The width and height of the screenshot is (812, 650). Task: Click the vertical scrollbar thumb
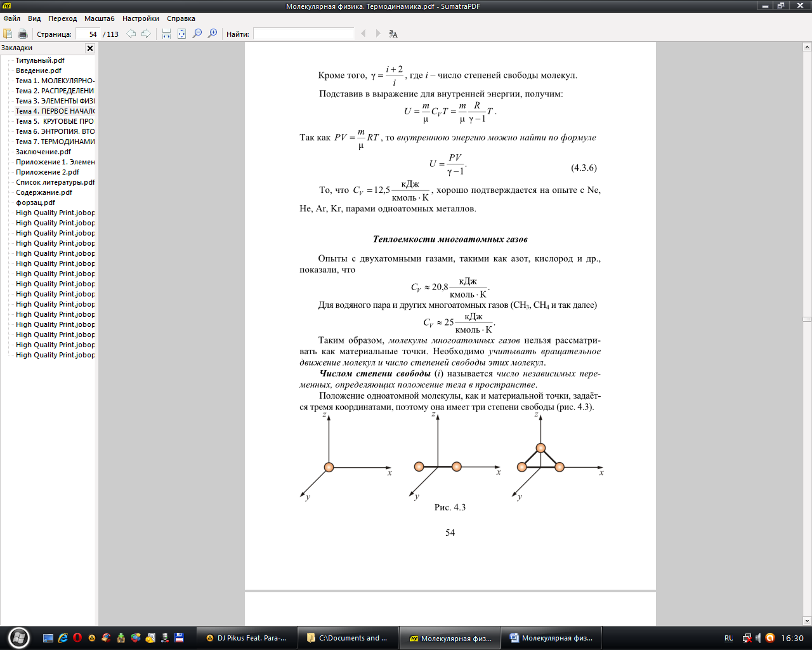(x=807, y=319)
